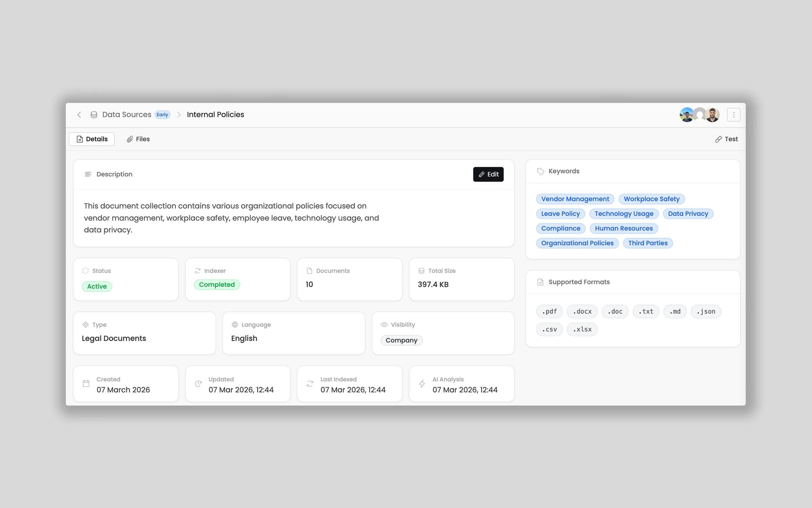Select the Details tab
The width and height of the screenshot is (812, 508).
point(92,139)
